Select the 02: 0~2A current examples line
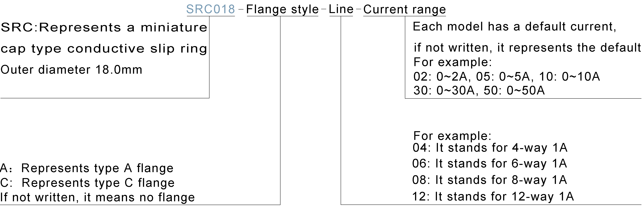Viewport: 644px width, 210px height. (507, 77)
